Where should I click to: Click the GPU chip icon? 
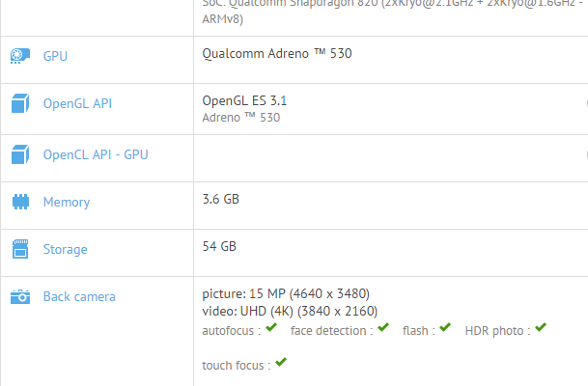(x=19, y=57)
